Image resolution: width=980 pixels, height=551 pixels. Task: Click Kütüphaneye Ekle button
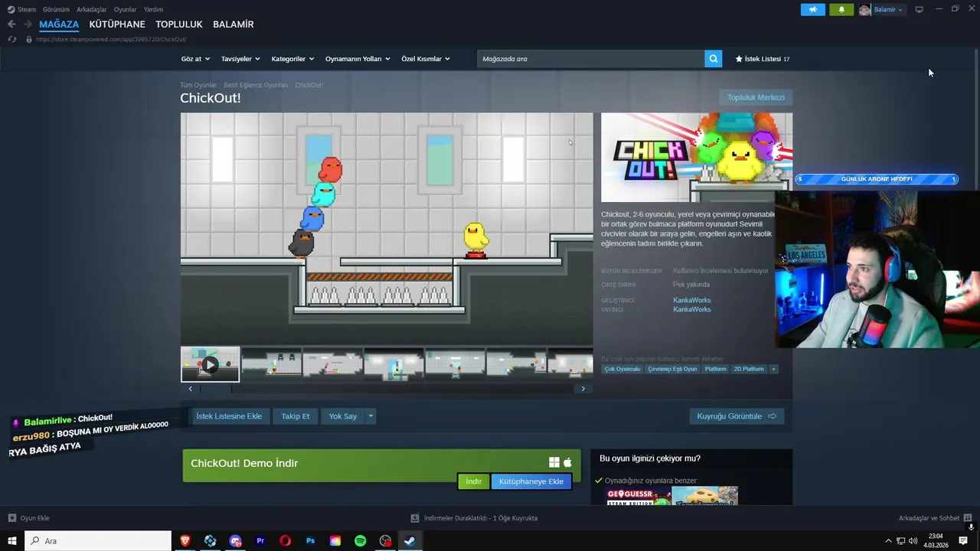coord(531,481)
